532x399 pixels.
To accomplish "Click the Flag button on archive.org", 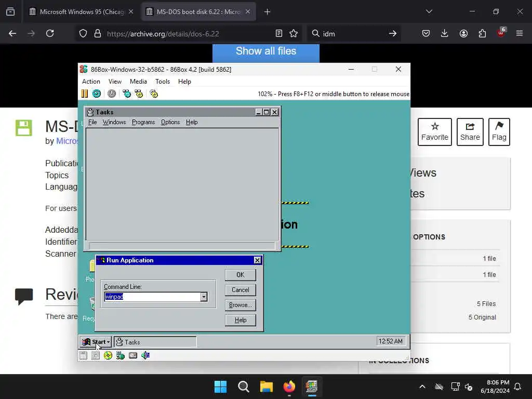I will pyautogui.click(x=499, y=132).
